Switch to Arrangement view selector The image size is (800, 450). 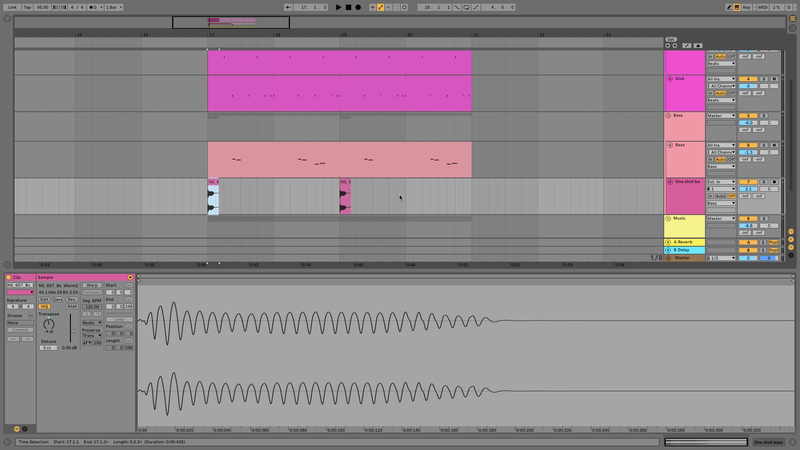[792, 18]
